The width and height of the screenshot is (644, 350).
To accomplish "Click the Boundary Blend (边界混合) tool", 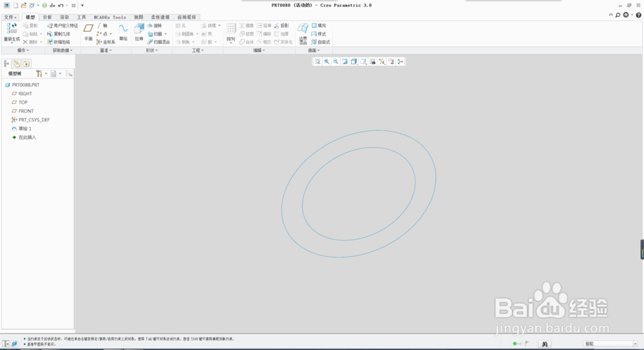I will (303, 34).
